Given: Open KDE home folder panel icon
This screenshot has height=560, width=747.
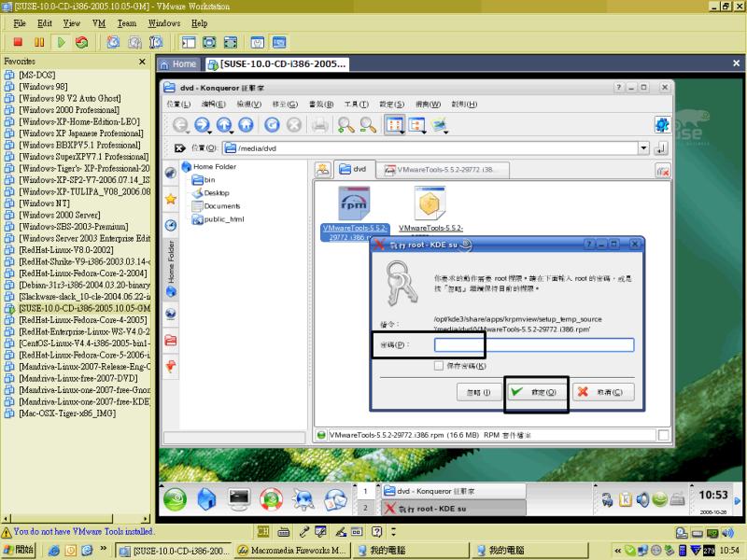Looking at the screenshot, I should tap(206, 499).
